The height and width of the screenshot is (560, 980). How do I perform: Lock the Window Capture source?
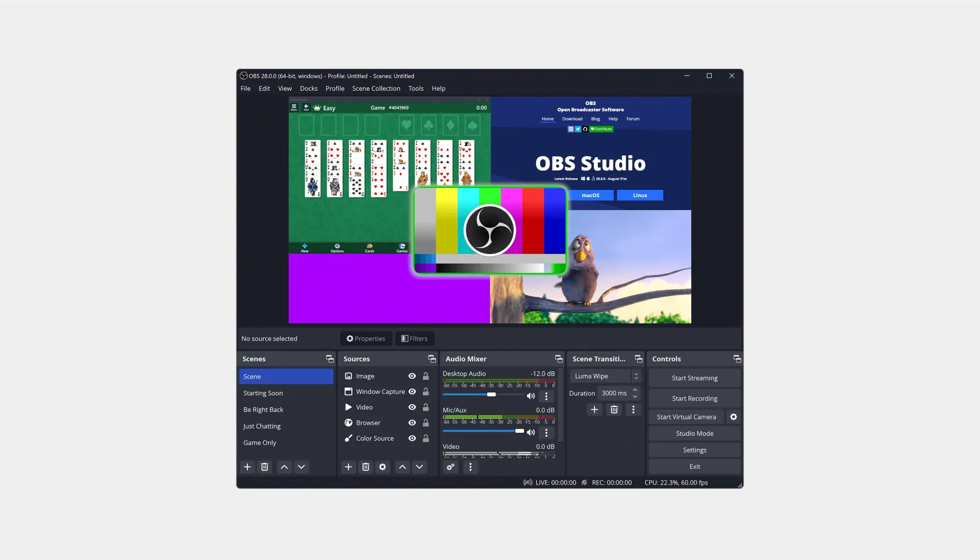click(425, 391)
